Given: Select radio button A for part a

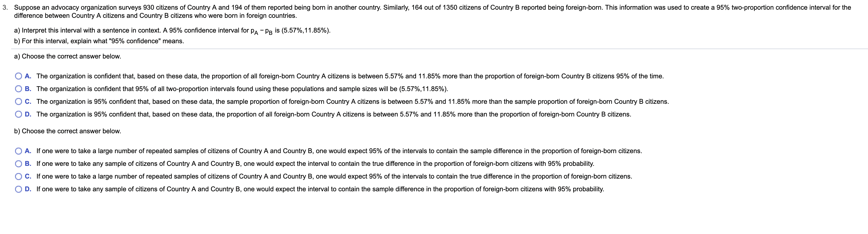Looking at the screenshot, I should (19, 76).
